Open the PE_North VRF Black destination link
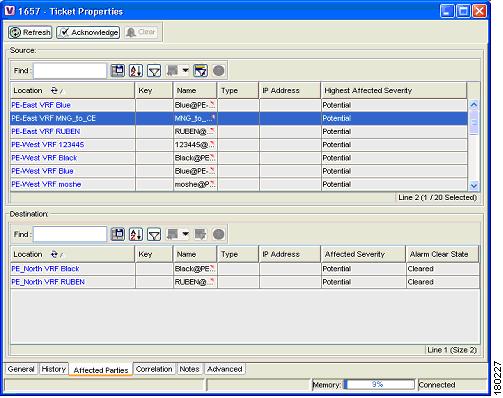 pyautogui.click(x=45, y=269)
